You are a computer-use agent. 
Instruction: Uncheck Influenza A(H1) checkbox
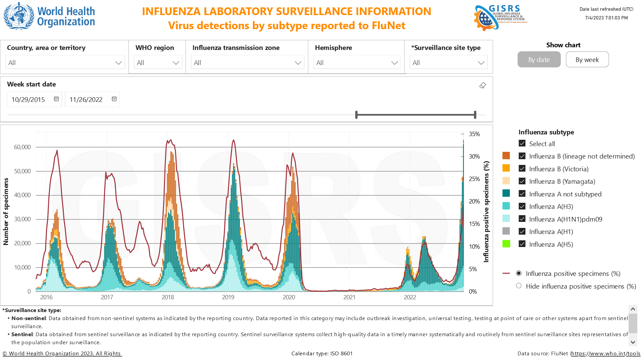[x=522, y=231]
